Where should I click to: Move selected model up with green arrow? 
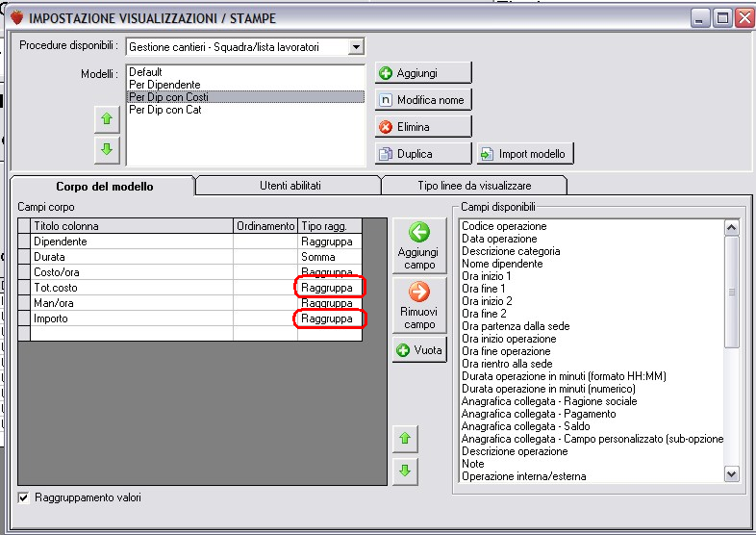pyautogui.click(x=107, y=118)
